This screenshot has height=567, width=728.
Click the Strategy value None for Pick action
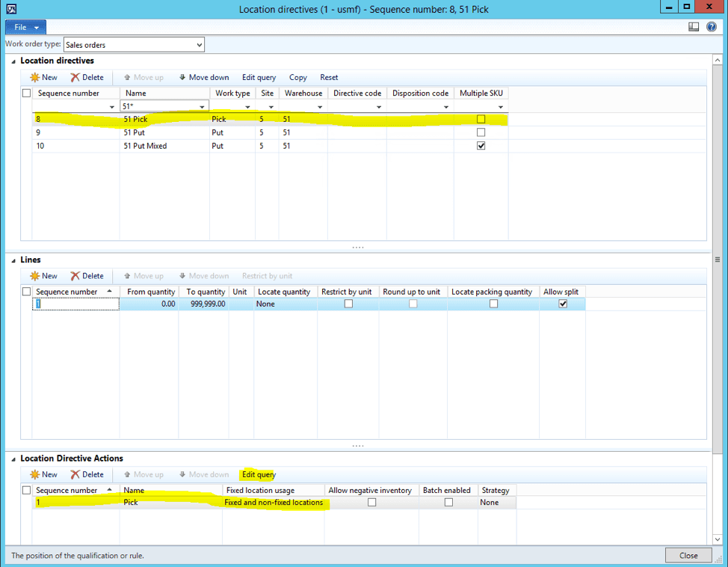click(490, 503)
